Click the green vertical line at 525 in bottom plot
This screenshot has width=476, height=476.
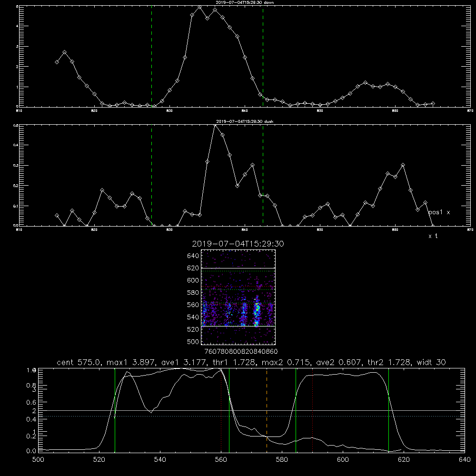point(115,410)
